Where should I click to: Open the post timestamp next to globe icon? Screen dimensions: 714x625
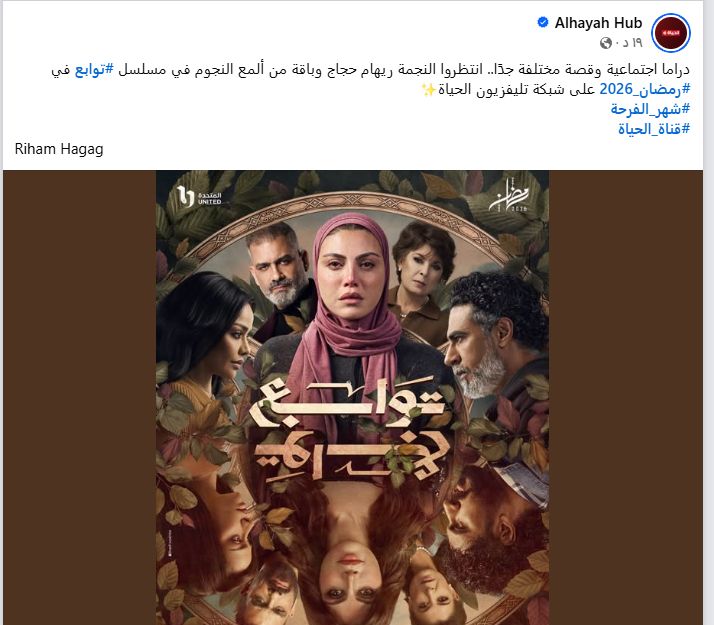pos(632,43)
